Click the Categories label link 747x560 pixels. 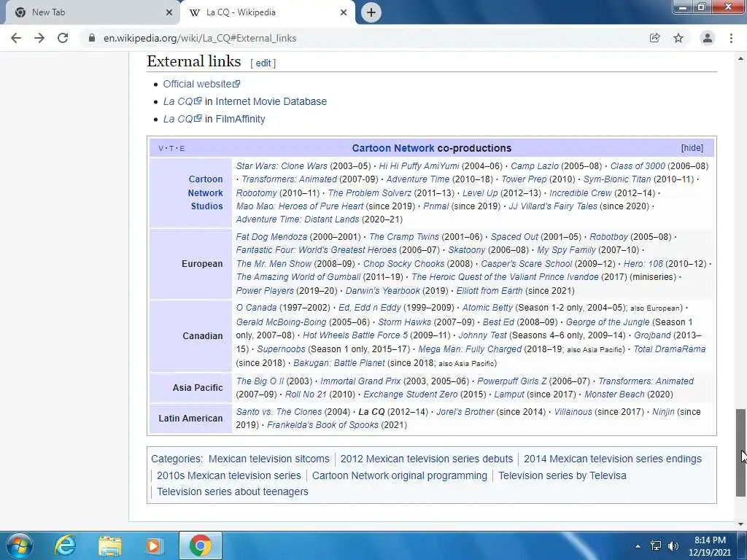(x=176, y=459)
